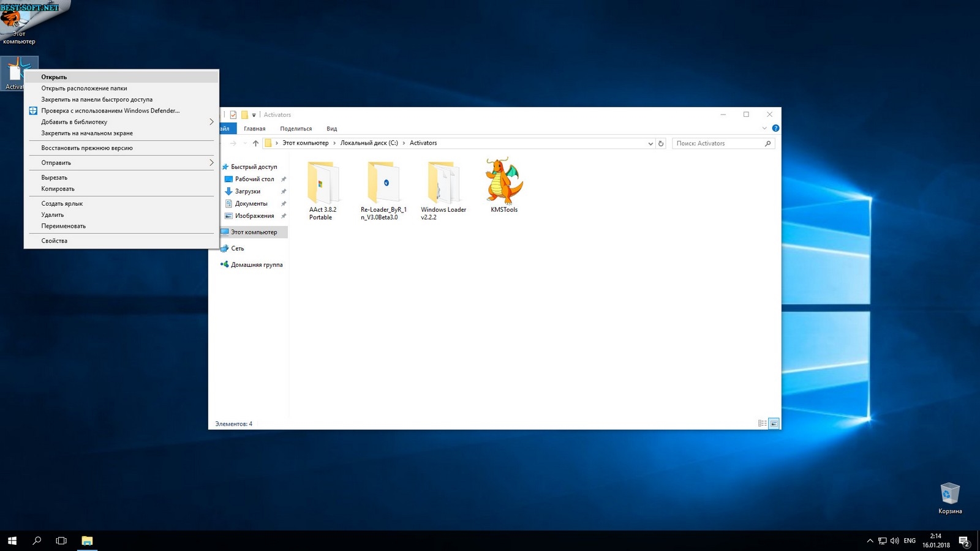Go up one folder level with the arrow

[255, 143]
